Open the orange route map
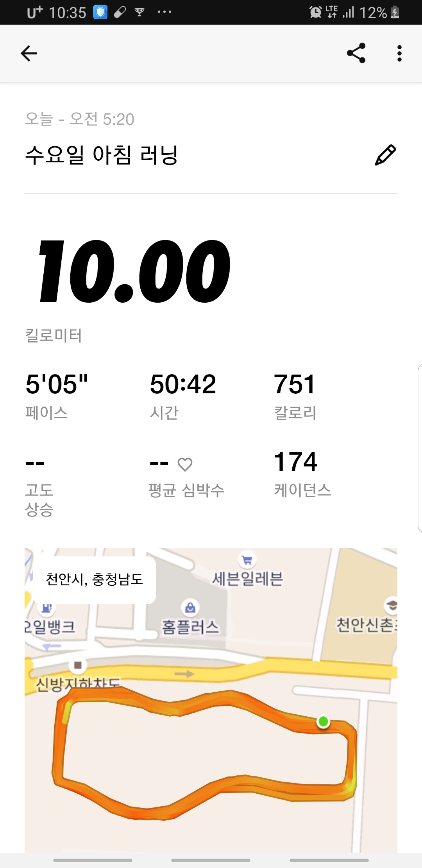Image resolution: width=422 pixels, height=868 pixels. point(211,700)
